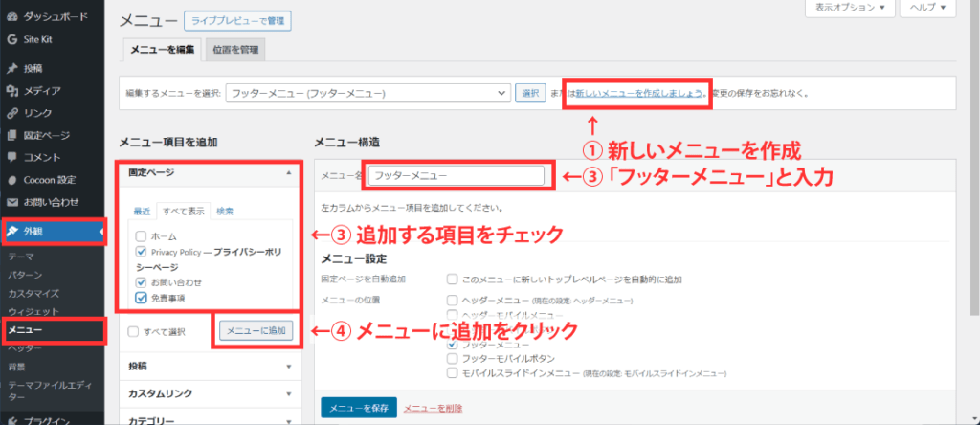
Task: Toggle the すべて選択 checkbox
Action: pyautogui.click(x=133, y=331)
